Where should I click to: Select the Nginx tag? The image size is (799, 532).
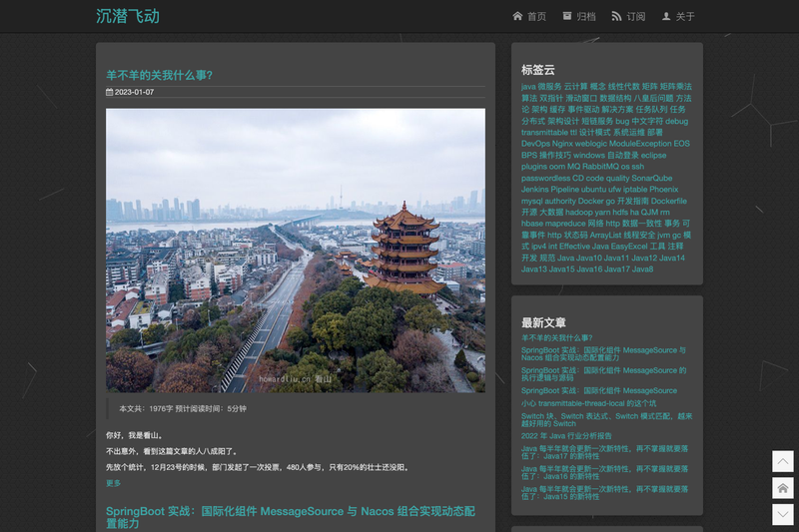point(562,144)
